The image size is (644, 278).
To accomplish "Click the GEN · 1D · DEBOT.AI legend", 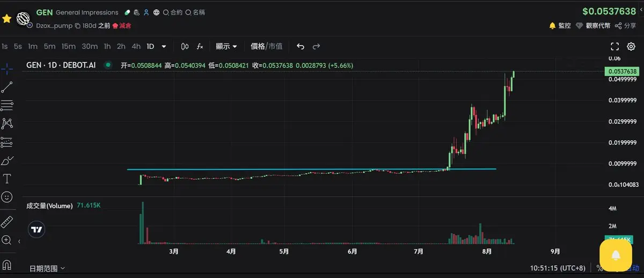I will tap(61, 65).
